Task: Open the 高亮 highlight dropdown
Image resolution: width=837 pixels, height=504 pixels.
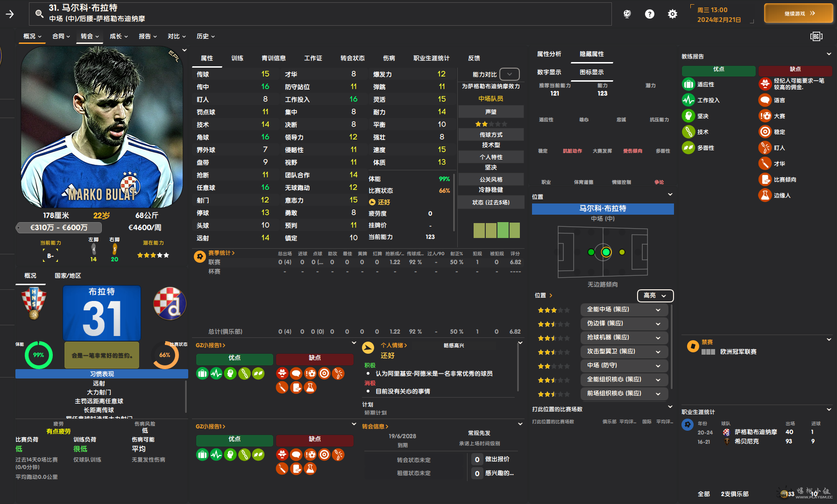Action: tap(655, 295)
